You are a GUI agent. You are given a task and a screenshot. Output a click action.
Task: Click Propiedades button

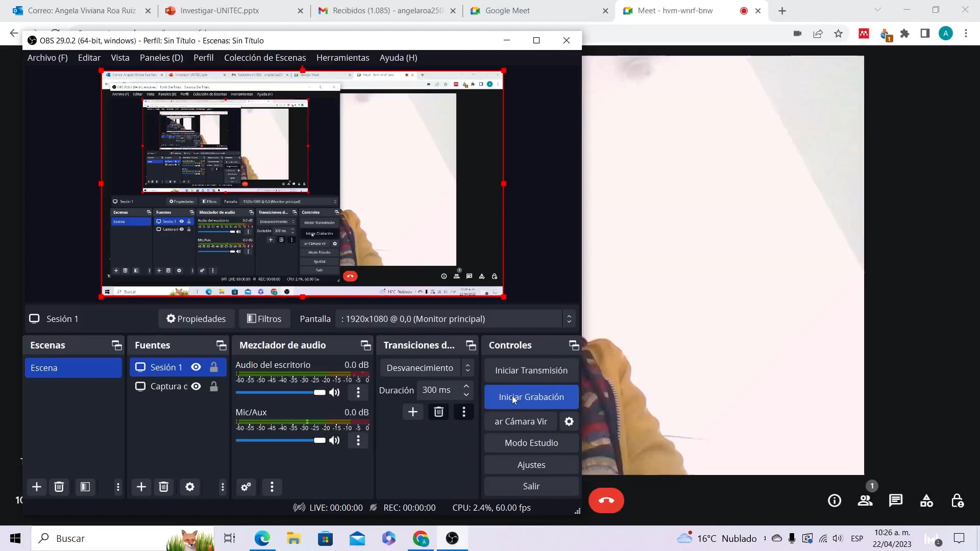[196, 319]
